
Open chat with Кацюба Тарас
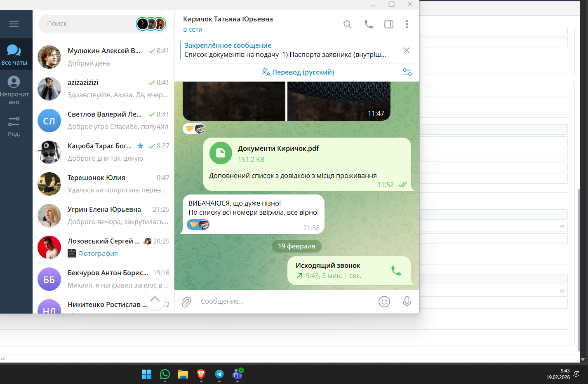tap(103, 152)
